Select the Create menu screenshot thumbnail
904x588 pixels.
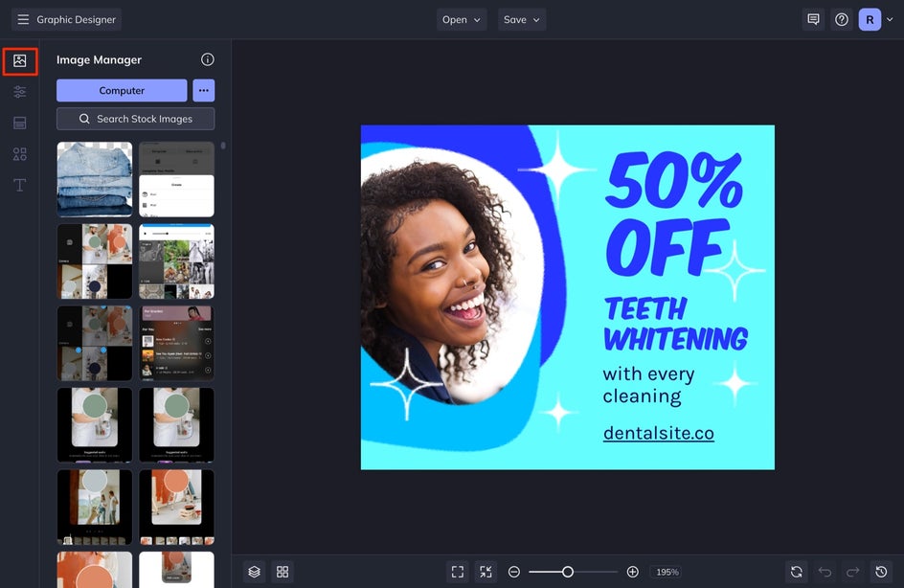coord(176,179)
